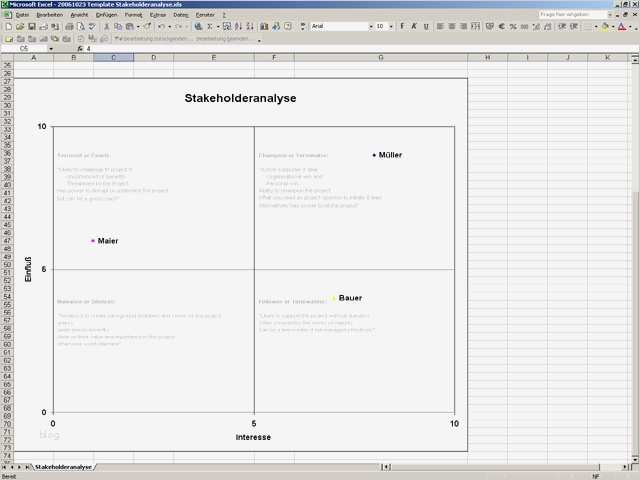Open the font size dropdown

[x=391, y=27]
